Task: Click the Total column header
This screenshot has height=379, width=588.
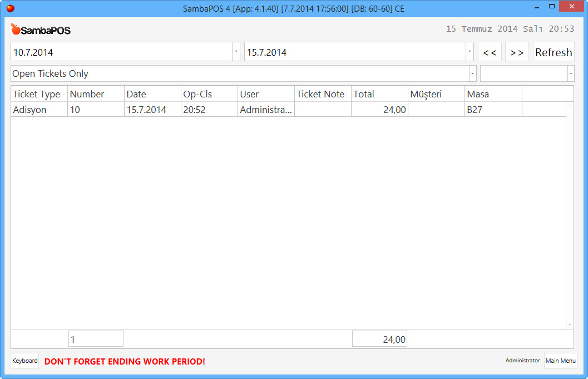Action: point(364,94)
